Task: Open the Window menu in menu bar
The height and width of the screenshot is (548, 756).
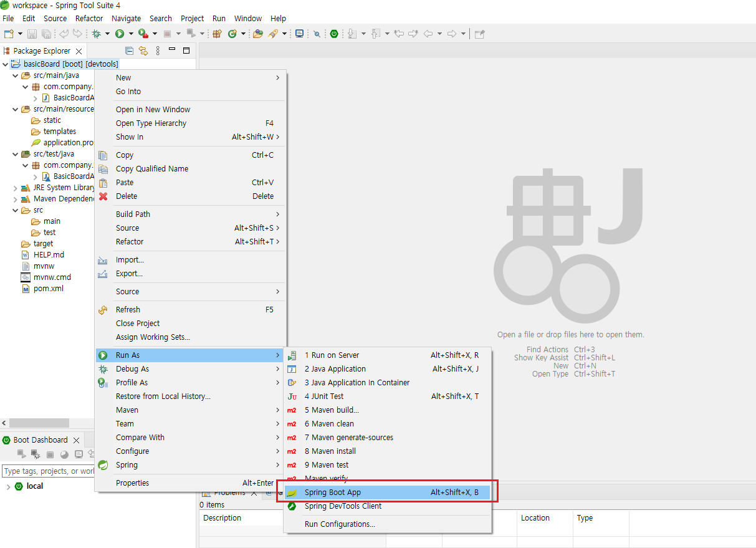Action: click(x=248, y=18)
